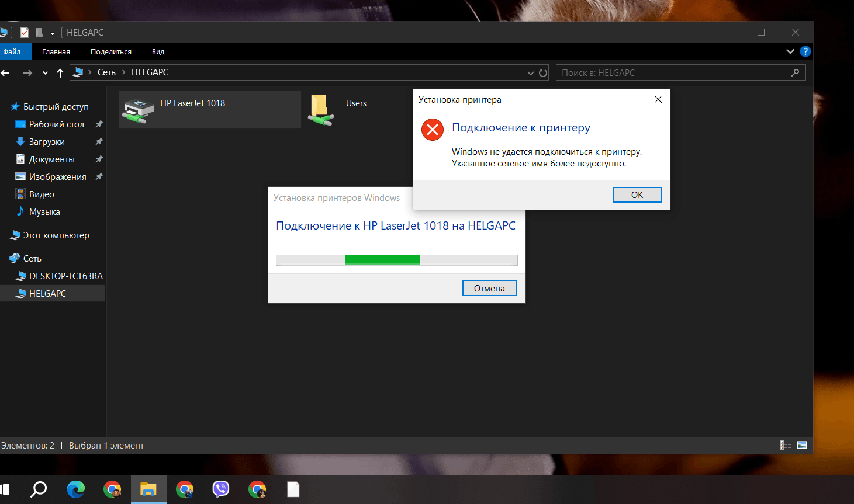854x504 pixels.
Task: Go up one level with up arrow
Action: pos(60,72)
